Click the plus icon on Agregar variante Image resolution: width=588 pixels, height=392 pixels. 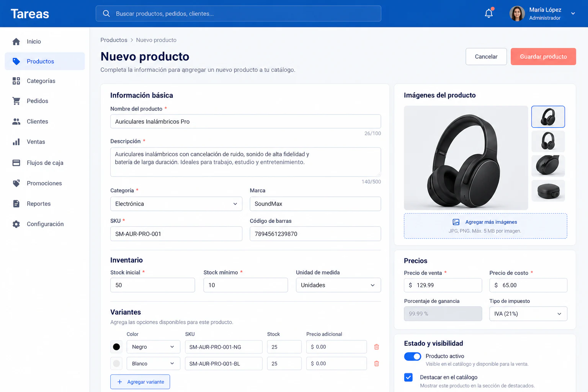click(120, 382)
